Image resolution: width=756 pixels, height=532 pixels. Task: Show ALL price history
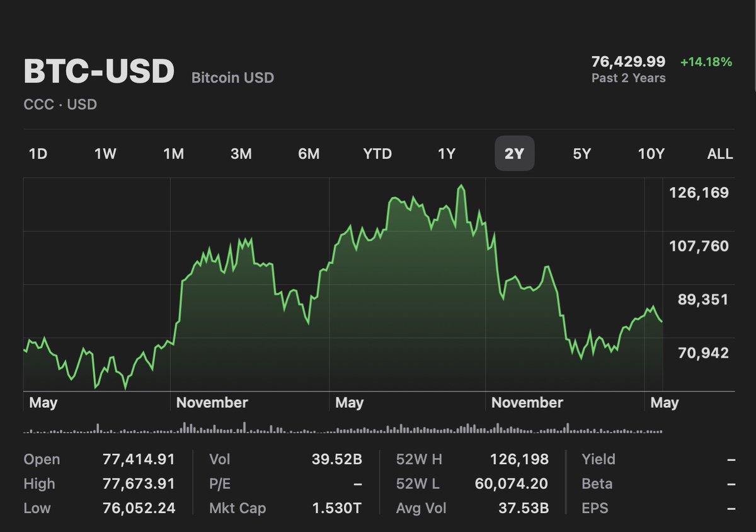click(720, 154)
